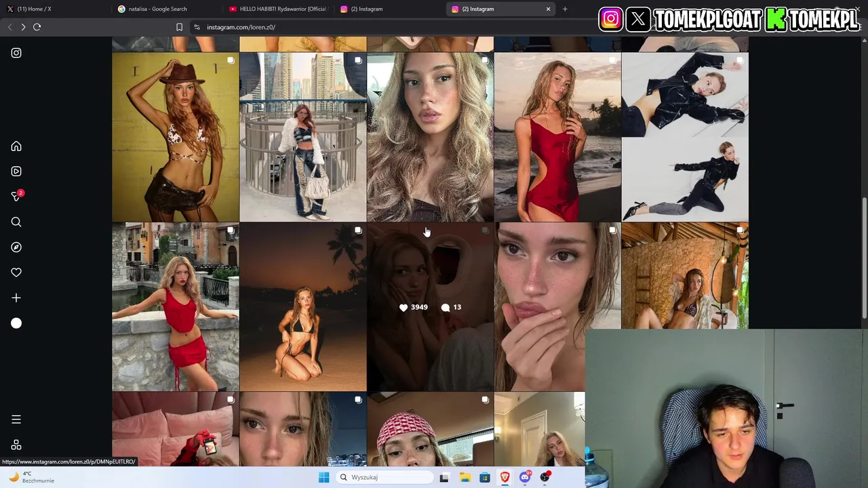Open post with bamboo wall background
Viewport: 868px width, 488px height.
pos(685,276)
